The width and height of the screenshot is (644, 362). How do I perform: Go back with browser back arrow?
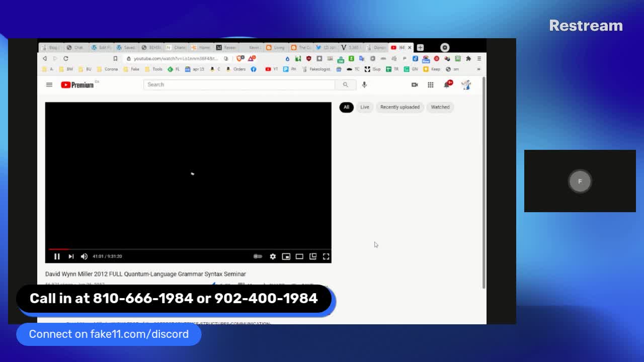tap(44, 58)
